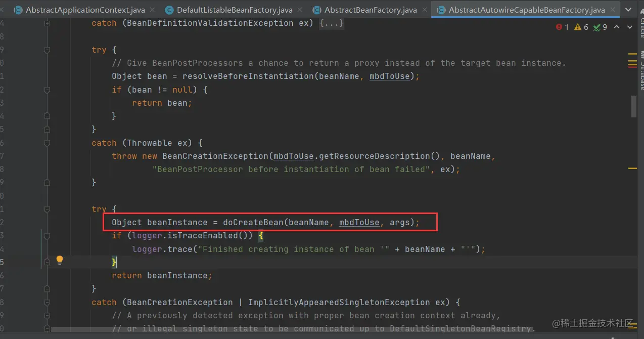The width and height of the screenshot is (644, 339).
Task: Switch to AbstractApplicationContext.java tab
Action: [85, 10]
